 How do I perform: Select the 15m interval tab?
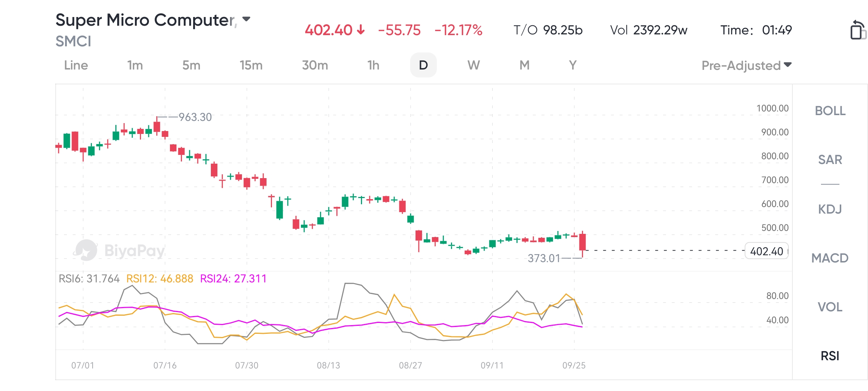point(251,65)
